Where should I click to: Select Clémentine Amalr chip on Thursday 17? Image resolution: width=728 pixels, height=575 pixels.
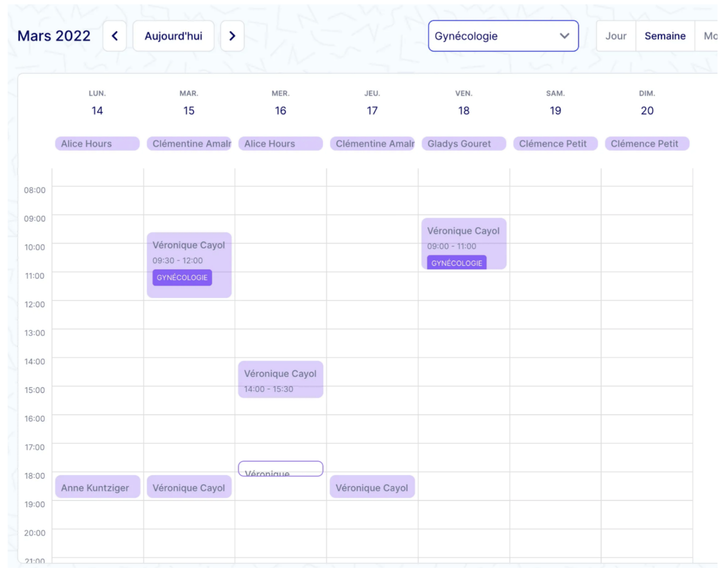[x=372, y=144]
